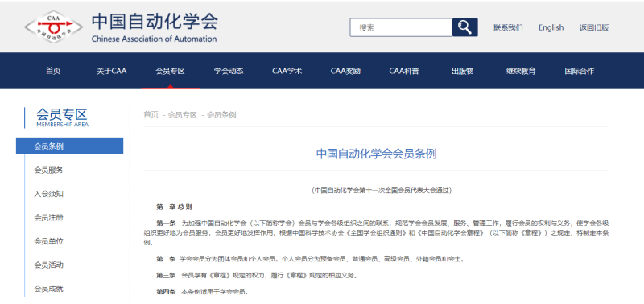Open the 出版物 publications menu
644x304 pixels.
(462, 71)
